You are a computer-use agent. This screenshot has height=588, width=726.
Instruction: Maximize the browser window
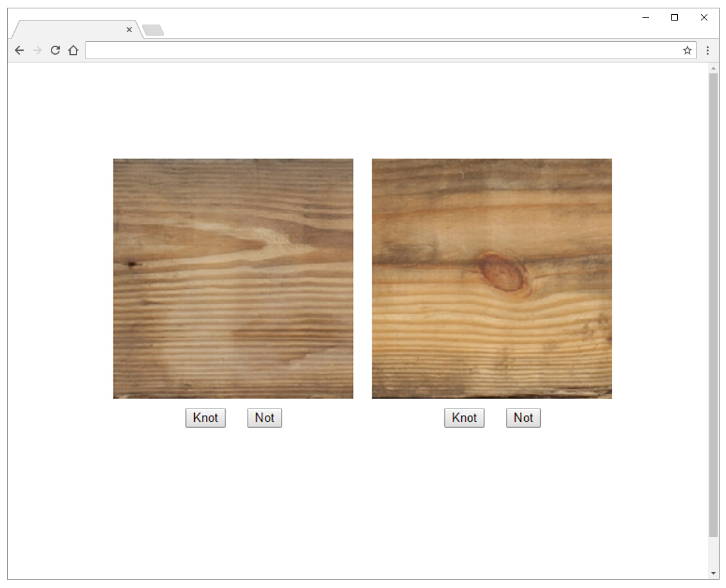click(675, 17)
